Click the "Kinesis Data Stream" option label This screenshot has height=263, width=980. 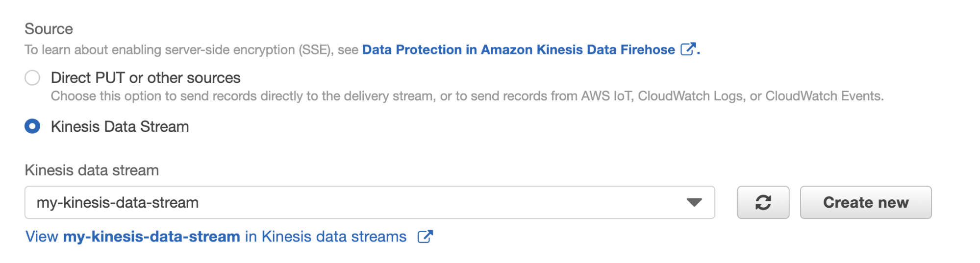[x=120, y=126]
